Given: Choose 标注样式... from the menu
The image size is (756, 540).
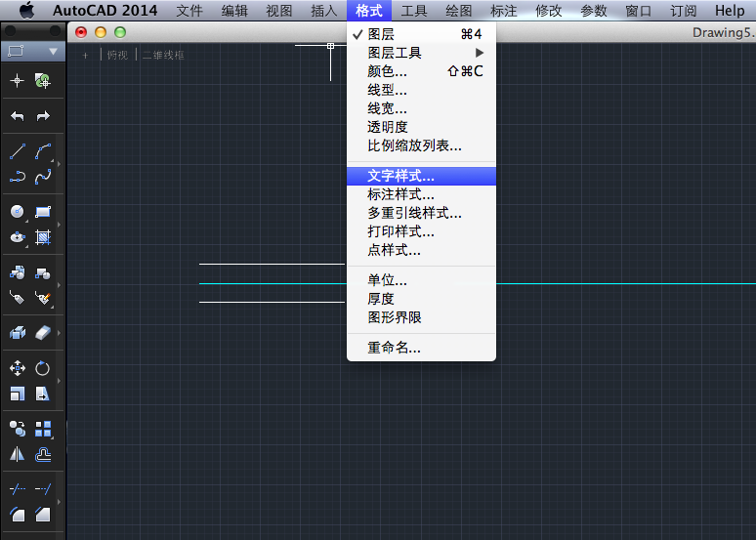Looking at the screenshot, I should [x=421, y=194].
